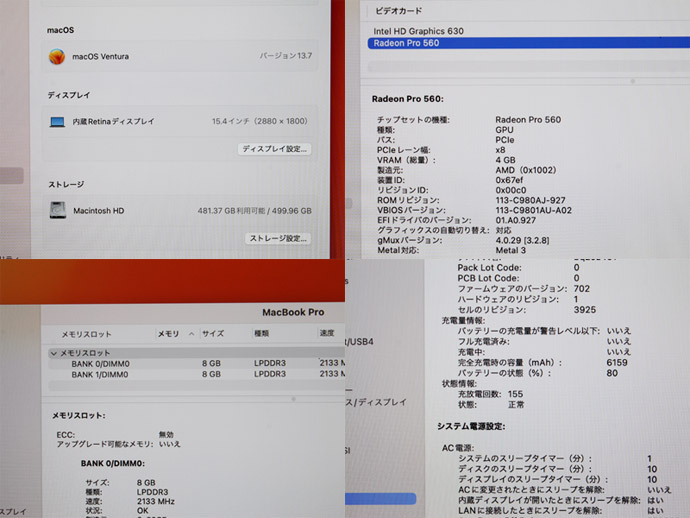Click EFI driver version 01.A0.927
Image resolution: width=690 pixels, height=518 pixels.
[516, 220]
